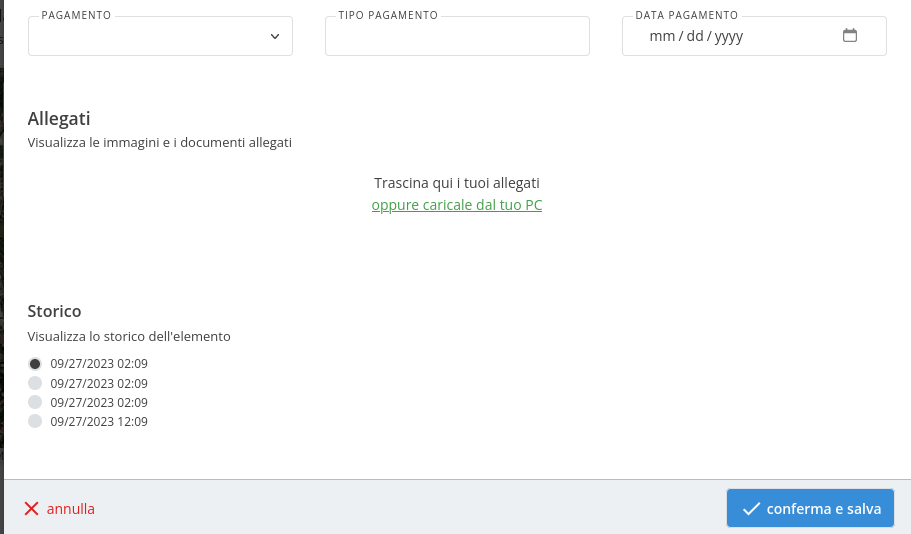This screenshot has height=534, width=911.
Task: Click the checkmark icon in the save button
Action: pos(752,509)
